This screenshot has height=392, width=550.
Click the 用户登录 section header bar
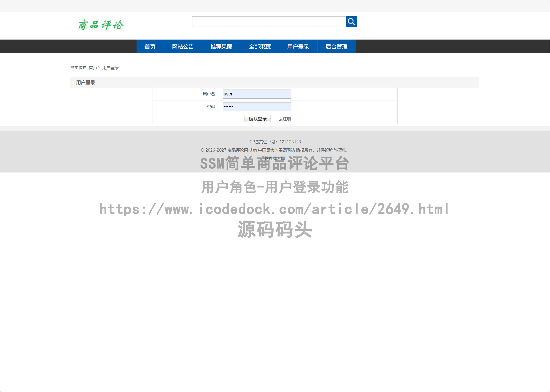(85, 82)
